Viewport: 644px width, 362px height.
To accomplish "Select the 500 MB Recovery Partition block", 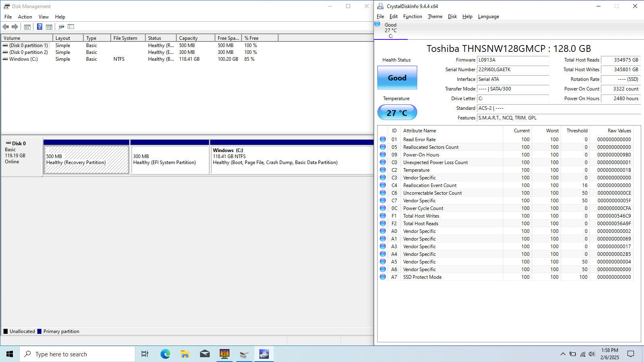I will pos(87,160).
